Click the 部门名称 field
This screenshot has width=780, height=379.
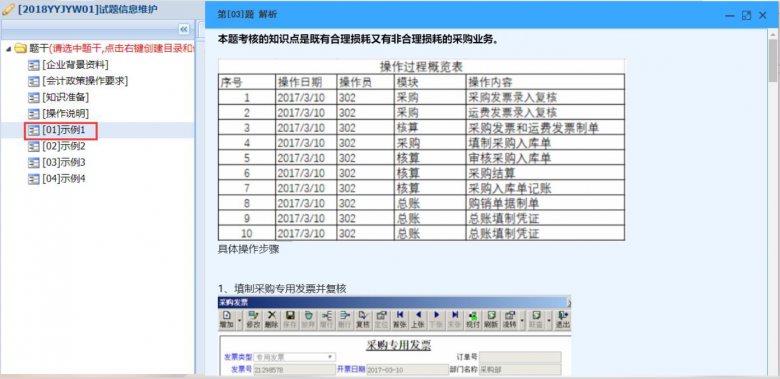(x=520, y=370)
